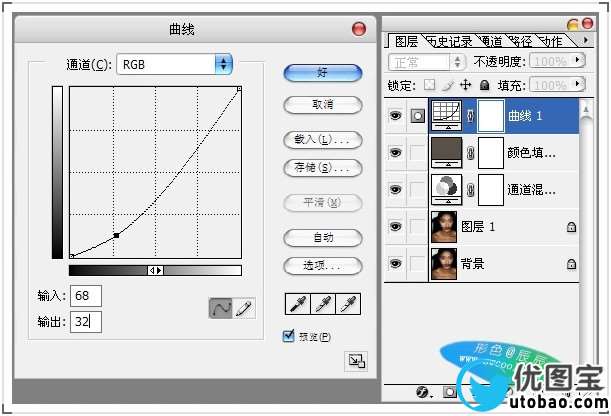
Task: Click the 载入(L)... button
Action: coord(323,140)
